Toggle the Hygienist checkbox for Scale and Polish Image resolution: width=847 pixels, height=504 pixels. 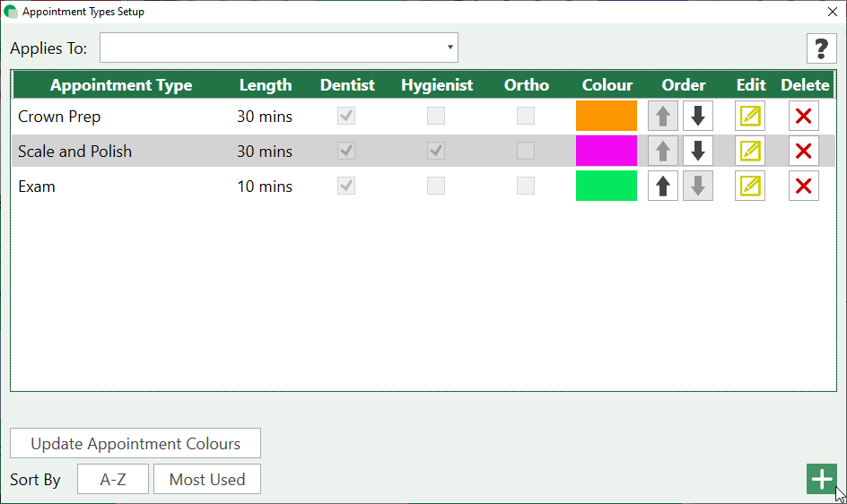coord(436,152)
